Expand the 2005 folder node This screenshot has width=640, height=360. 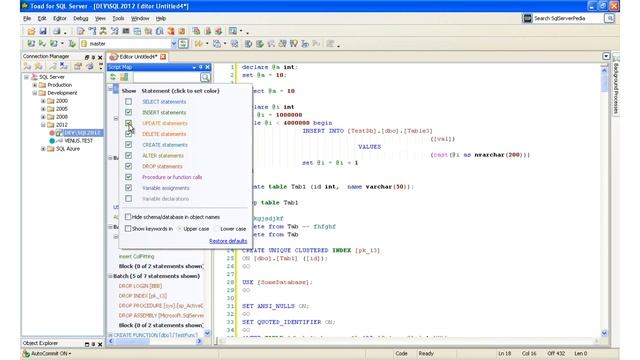(x=43, y=109)
